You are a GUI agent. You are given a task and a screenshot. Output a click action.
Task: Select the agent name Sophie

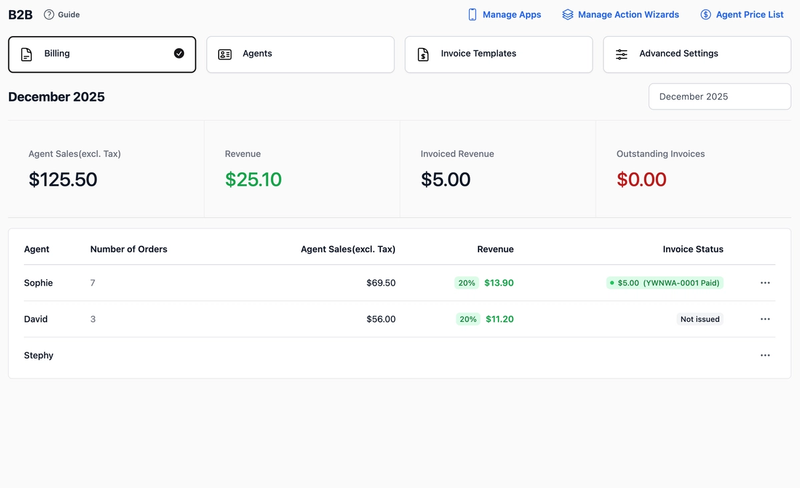click(38, 283)
